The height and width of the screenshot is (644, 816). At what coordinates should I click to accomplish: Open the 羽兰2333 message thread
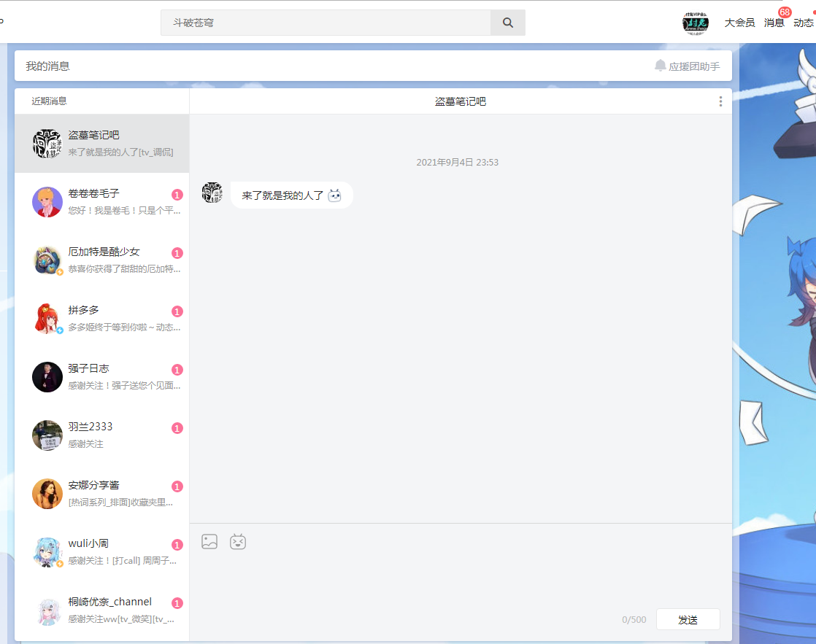click(x=101, y=435)
